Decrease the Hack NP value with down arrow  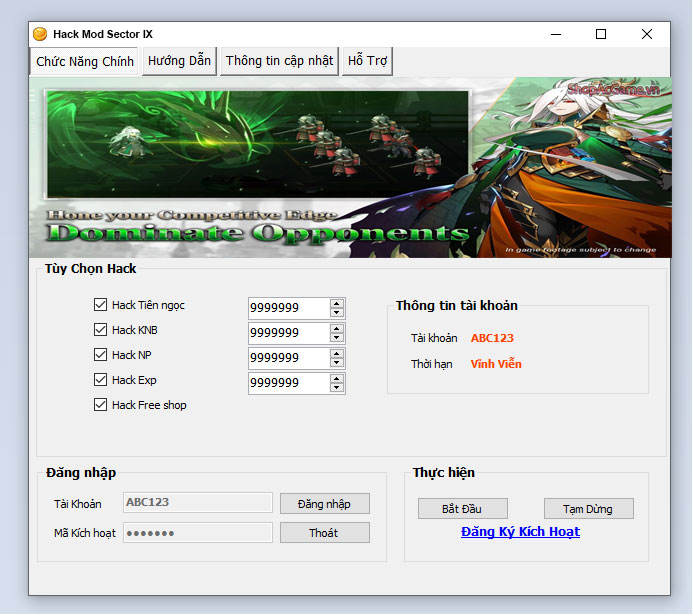337,362
